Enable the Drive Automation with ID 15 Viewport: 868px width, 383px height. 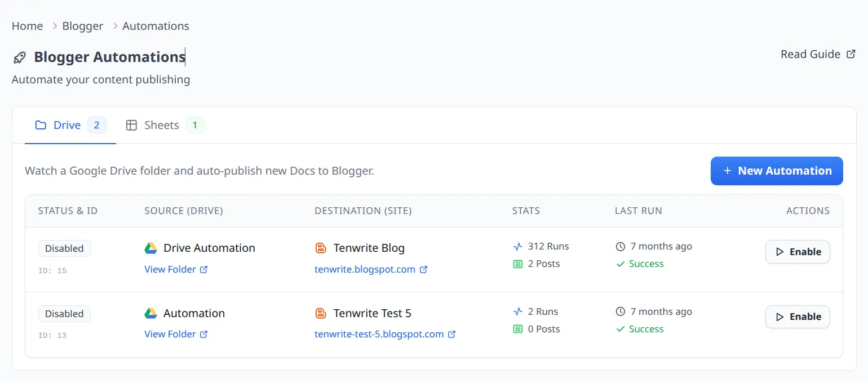click(797, 252)
